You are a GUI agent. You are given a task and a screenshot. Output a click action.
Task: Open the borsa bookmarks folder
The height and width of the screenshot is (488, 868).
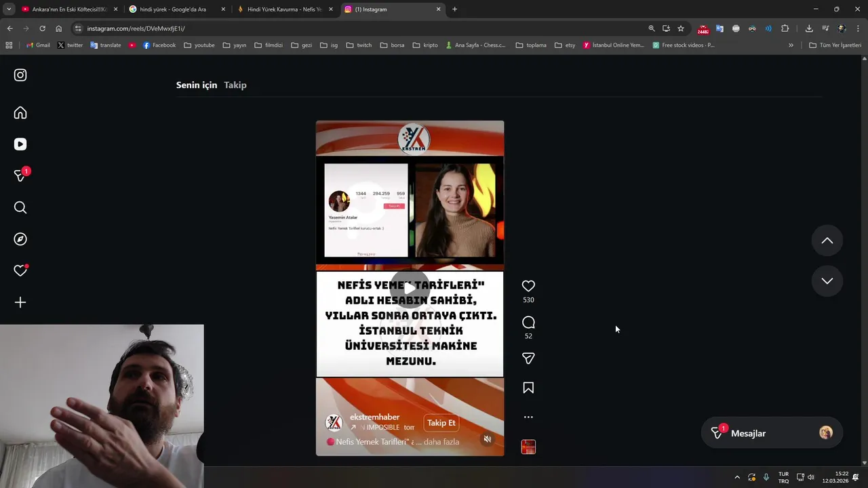pos(392,45)
